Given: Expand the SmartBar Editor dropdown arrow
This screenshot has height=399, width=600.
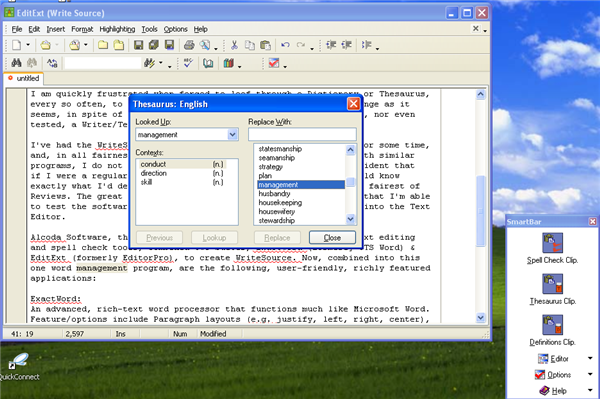Looking at the screenshot, I should [590, 358].
